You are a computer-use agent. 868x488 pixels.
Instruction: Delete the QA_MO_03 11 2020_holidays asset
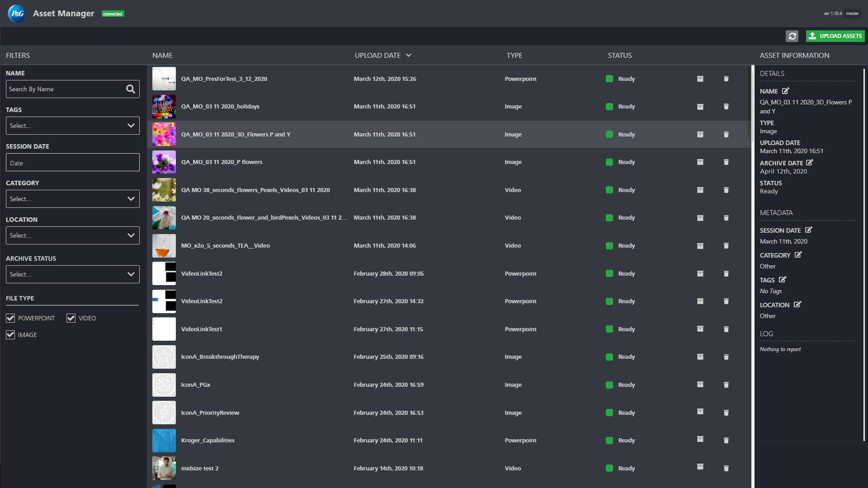(726, 107)
